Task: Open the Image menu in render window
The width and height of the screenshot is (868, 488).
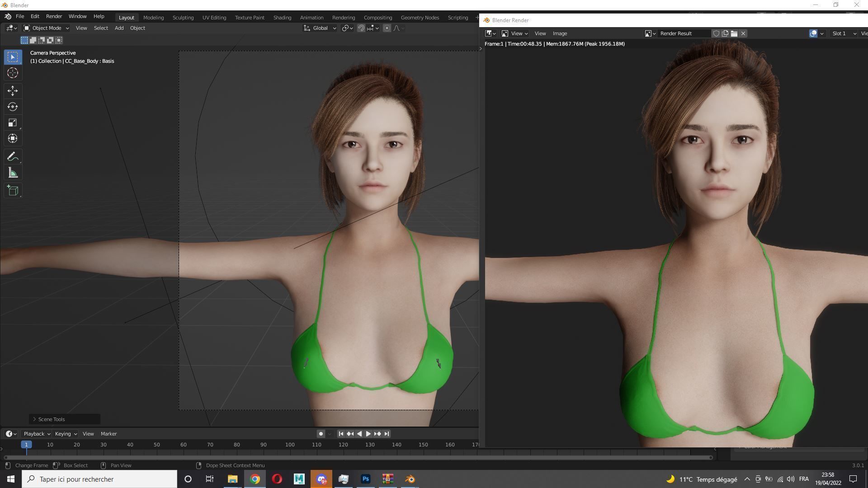Action: coord(560,33)
